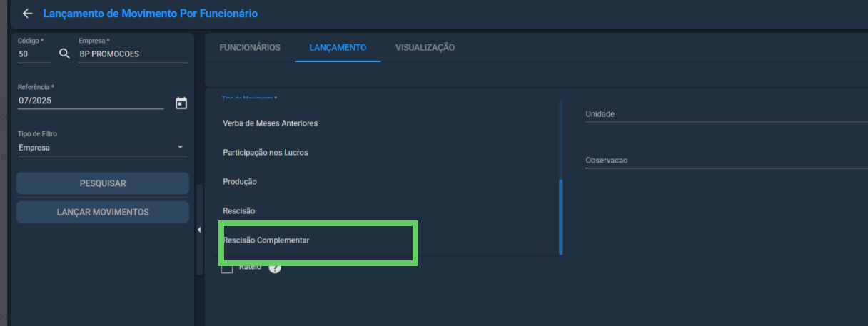This screenshot has width=868, height=326.
Task: Click the Pesquisar button
Action: click(x=103, y=183)
